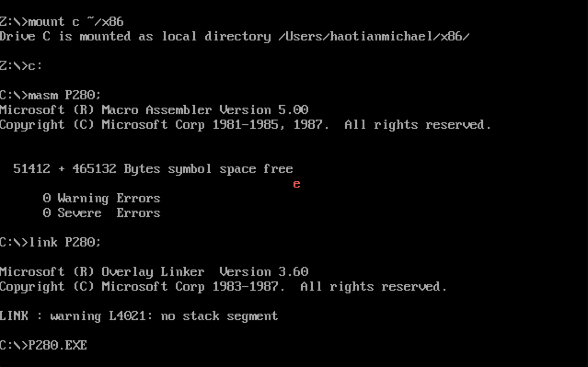
Task: Click the first 'Z:\>' prompt
Action: [x=14, y=22]
